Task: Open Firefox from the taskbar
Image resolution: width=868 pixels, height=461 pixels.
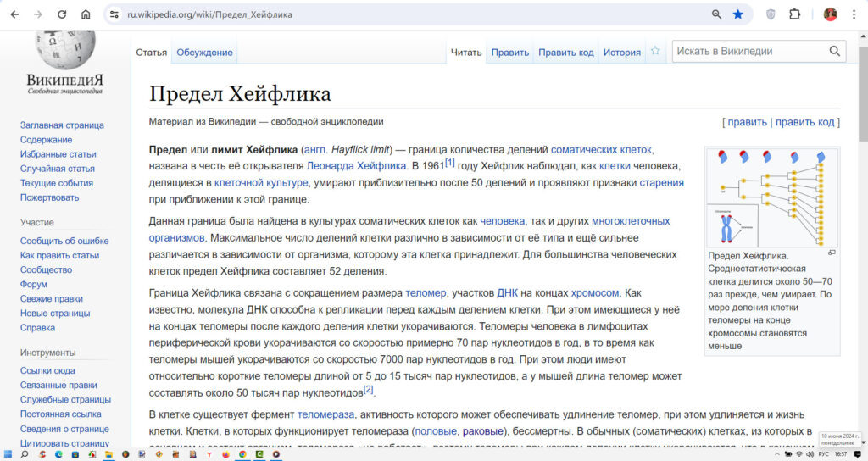Action: (x=225, y=454)
